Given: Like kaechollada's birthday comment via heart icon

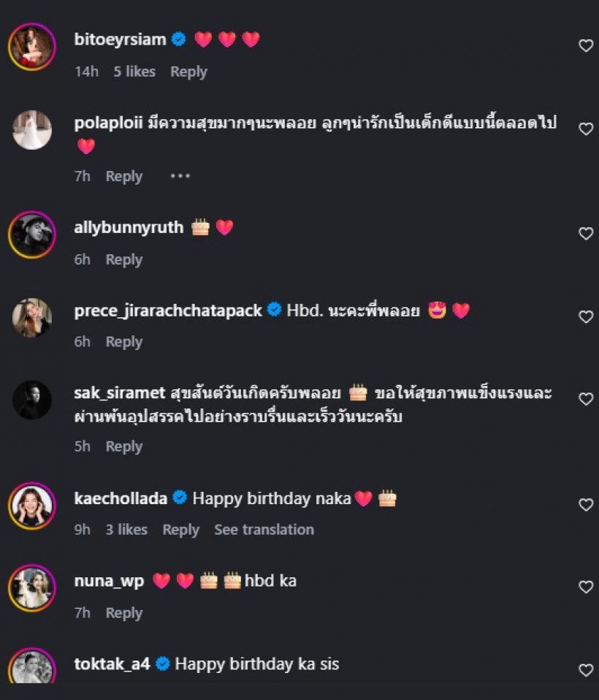Looking at the screenshot, I should (585, 504).
